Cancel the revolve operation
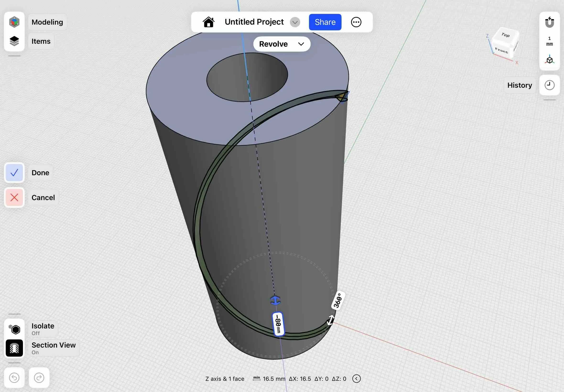Viewport: 564px width, 392px height. click(x=14, y=197)
